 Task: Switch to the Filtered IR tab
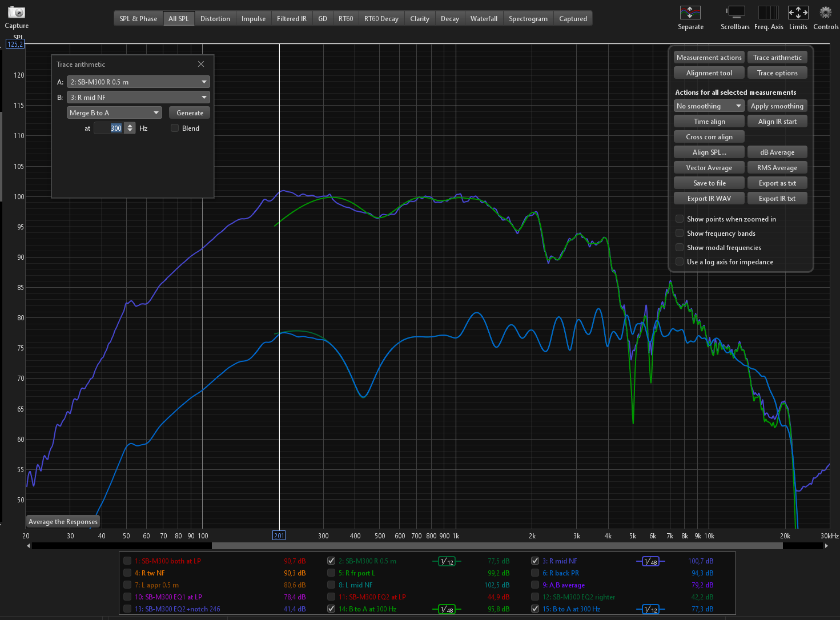point(292,18)
